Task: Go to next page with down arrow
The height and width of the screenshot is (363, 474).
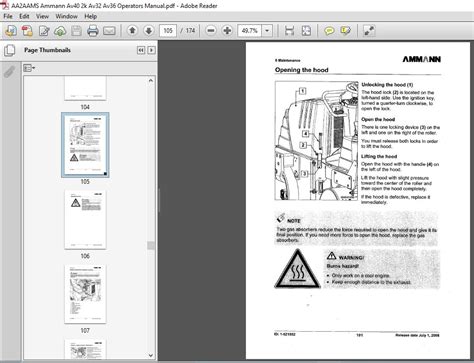Action: coord(149,31)
